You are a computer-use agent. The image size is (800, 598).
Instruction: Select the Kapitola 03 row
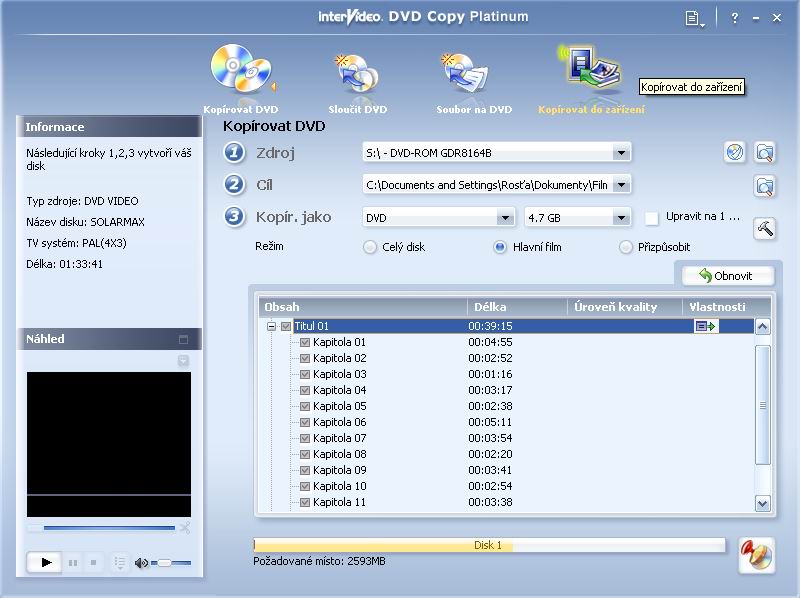505,374
